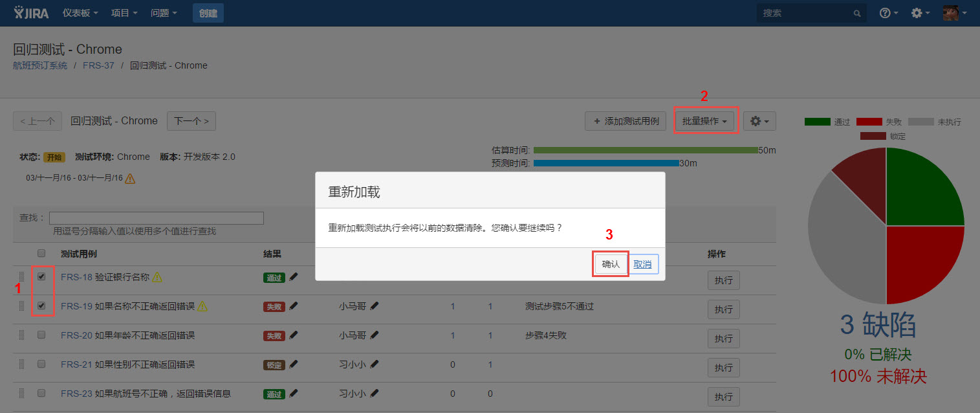
Task: Go to the previous run with 上一个
Action: coord(38,121)
